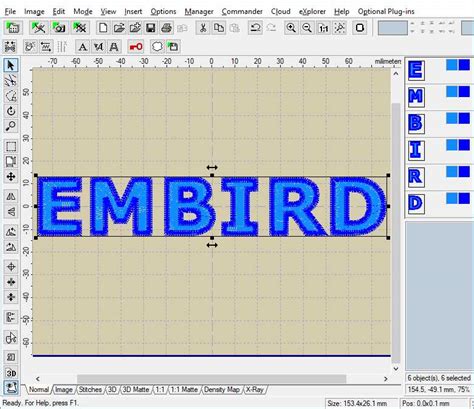Select the letter B object thumbnail
This screenshot has height=409, width=474.
click(416, 124)
